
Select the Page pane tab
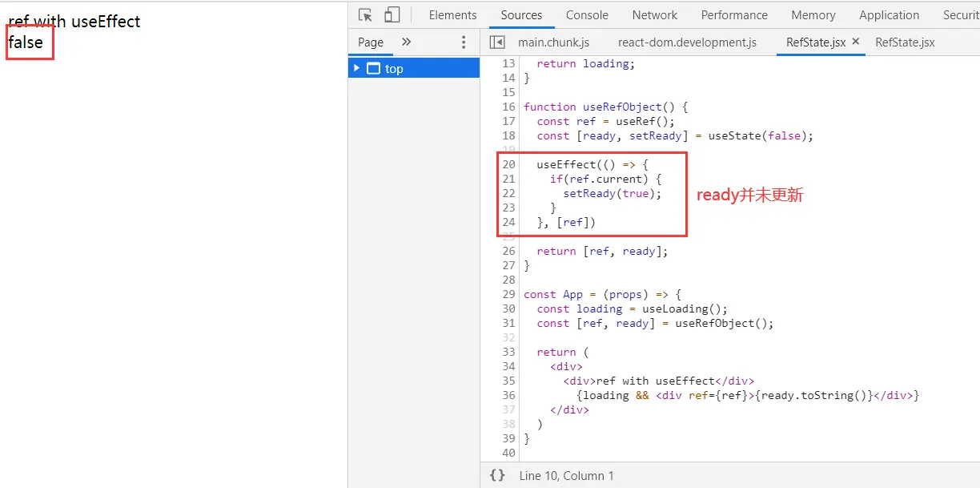(x=371, y=42)
